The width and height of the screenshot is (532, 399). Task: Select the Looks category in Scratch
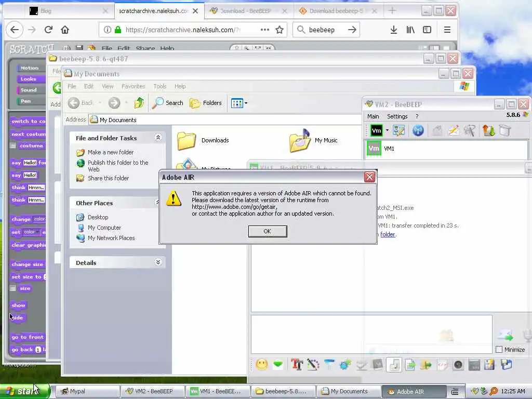(31, 79)
